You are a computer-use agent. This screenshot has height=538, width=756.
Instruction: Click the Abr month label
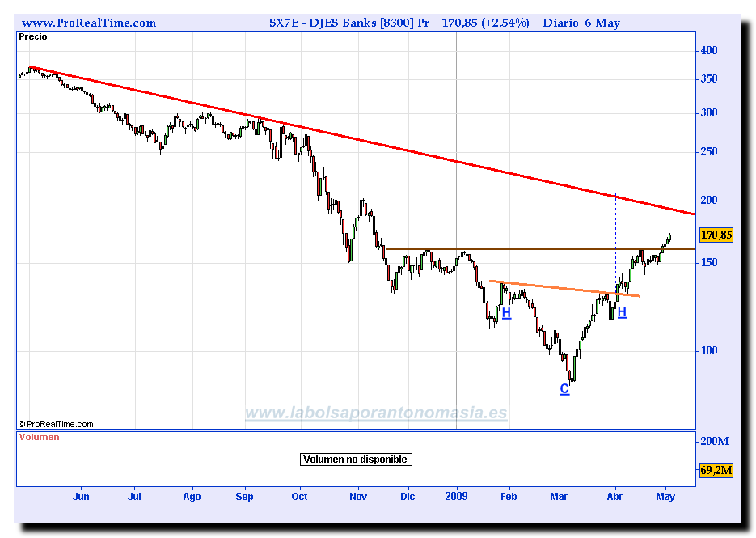click(615, 497)
